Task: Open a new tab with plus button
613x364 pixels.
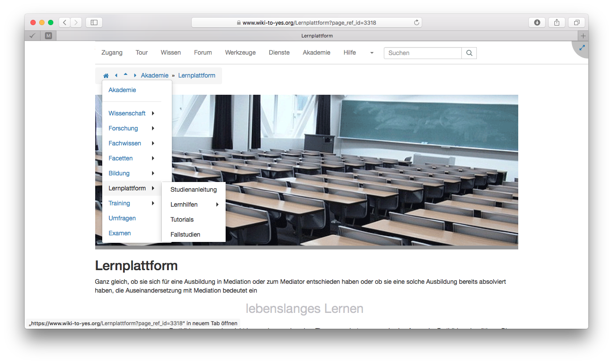Action: tap(583, 36)
